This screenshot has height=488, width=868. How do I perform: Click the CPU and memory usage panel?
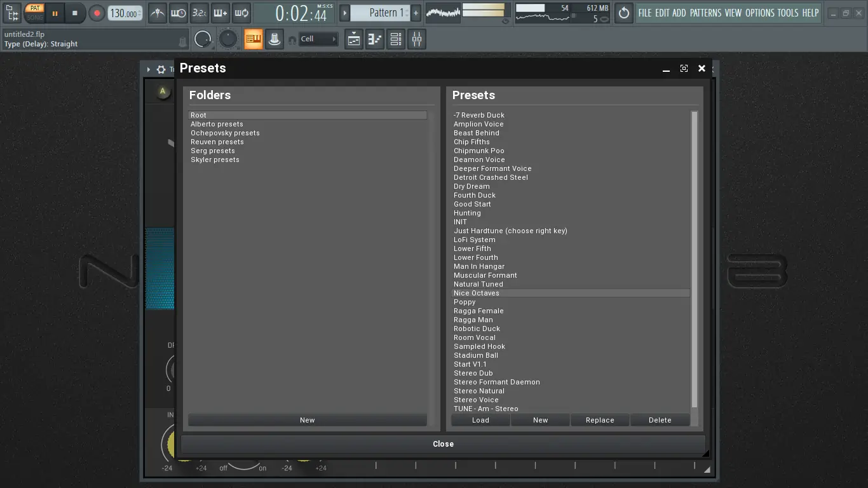pyautogui.click(x=562, y=13)
